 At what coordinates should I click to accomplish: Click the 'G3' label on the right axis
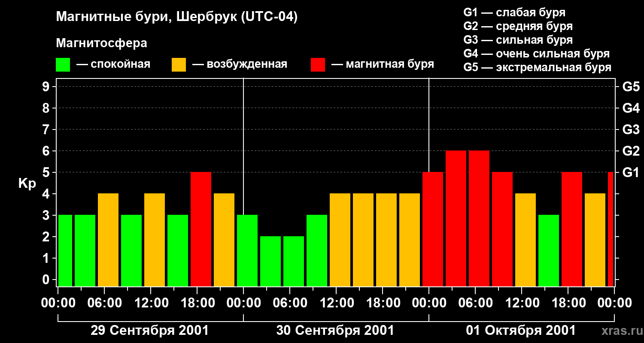pyautogui.click(x=631, y=130)
